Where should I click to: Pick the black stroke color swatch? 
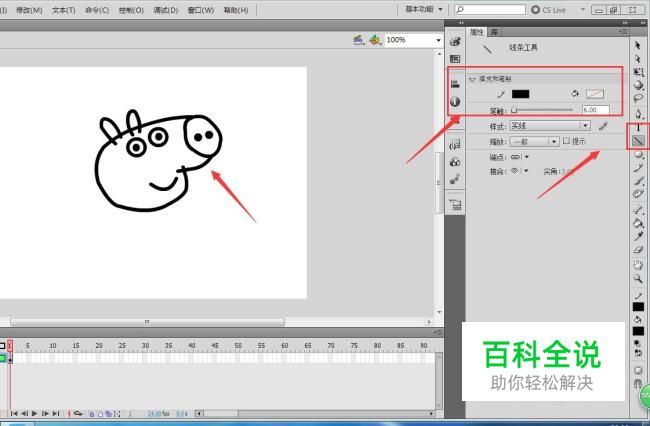(x=520, y=94)
